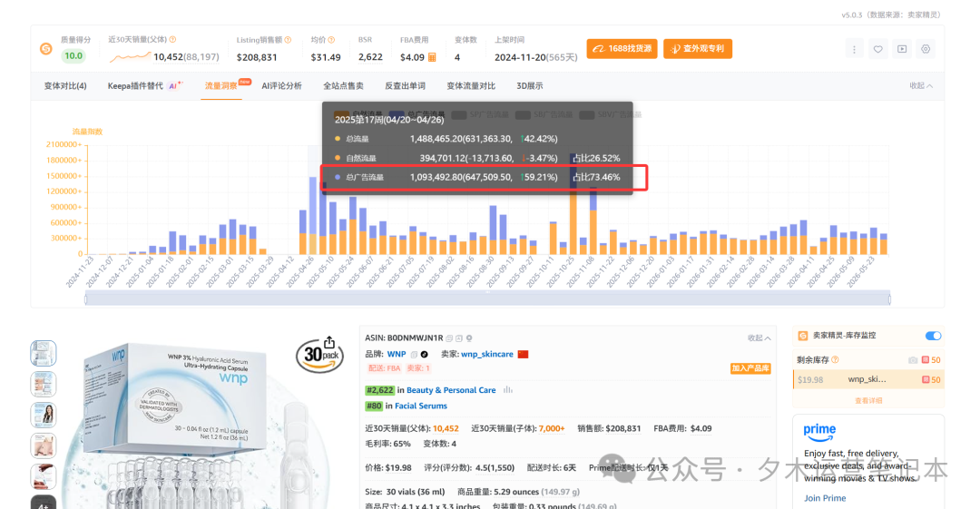Open the wnp_skincare seller link

tap(487, 354)
